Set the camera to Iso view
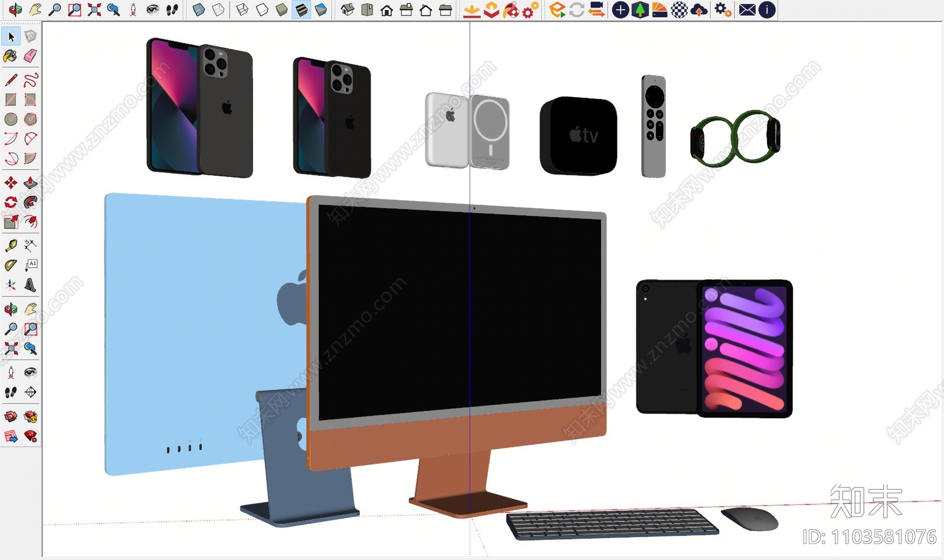 point(348,9)
